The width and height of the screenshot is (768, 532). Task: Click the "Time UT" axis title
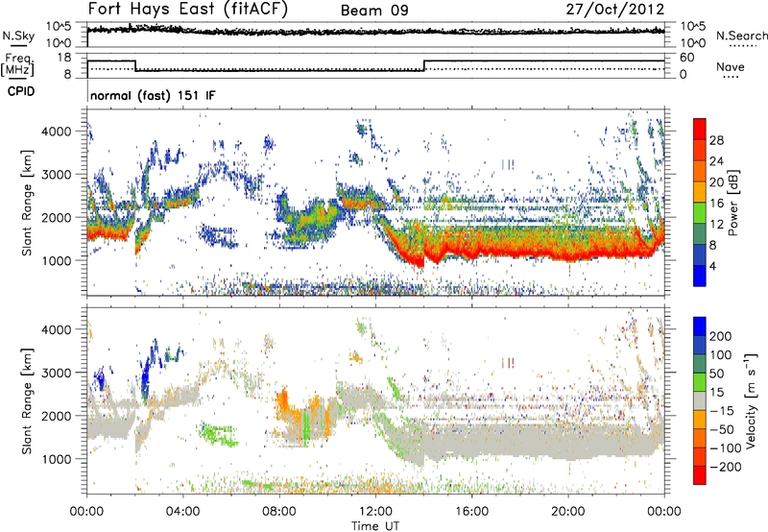375,526
